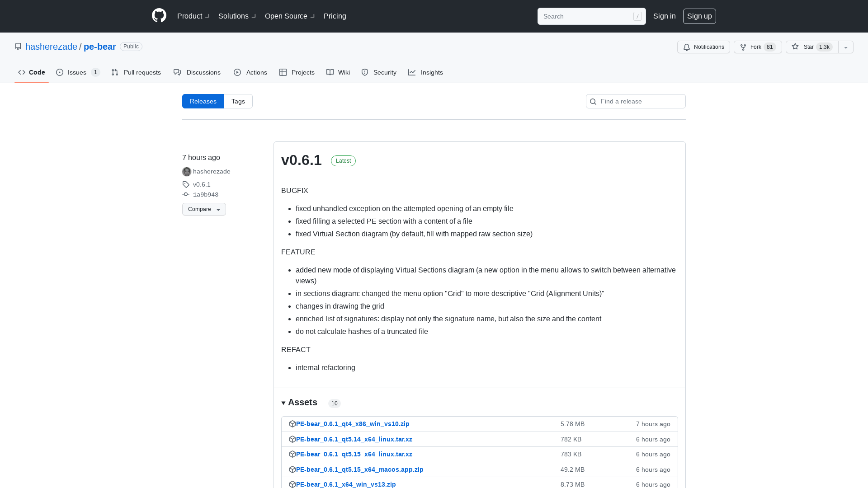Download PE-bear_0.6.1_qt5.15_x64_linux.tar.xz
Image resolution: width=868 pixels, height=488 pixels.
pos(354,454)
